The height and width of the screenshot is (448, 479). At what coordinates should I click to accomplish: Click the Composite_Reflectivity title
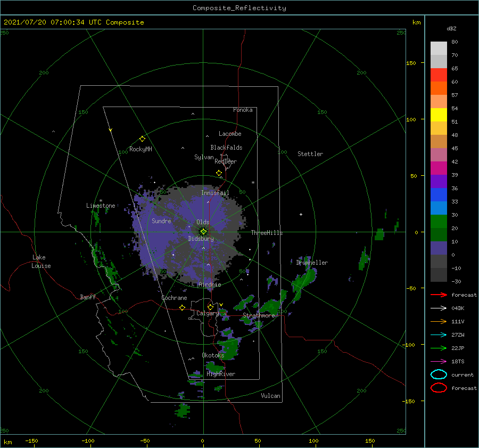click(x=239, y=8)
